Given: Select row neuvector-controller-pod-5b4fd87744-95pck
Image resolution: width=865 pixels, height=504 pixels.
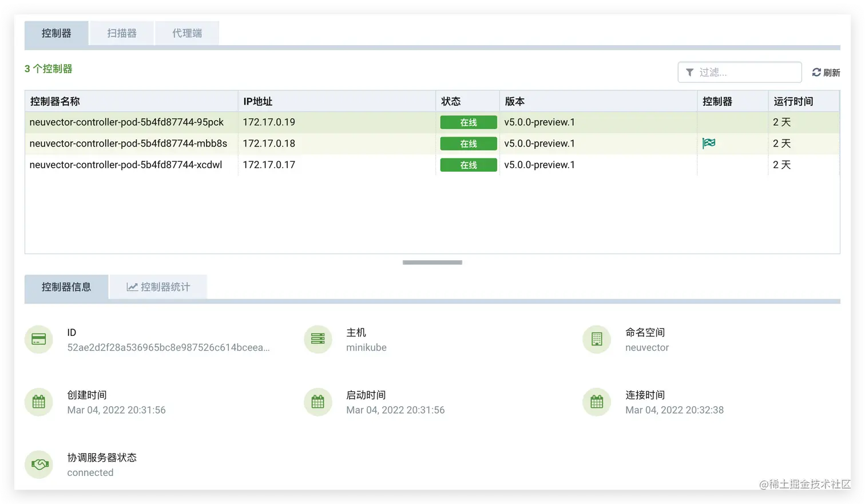Looking at the screenshot, I should point(432,122).
